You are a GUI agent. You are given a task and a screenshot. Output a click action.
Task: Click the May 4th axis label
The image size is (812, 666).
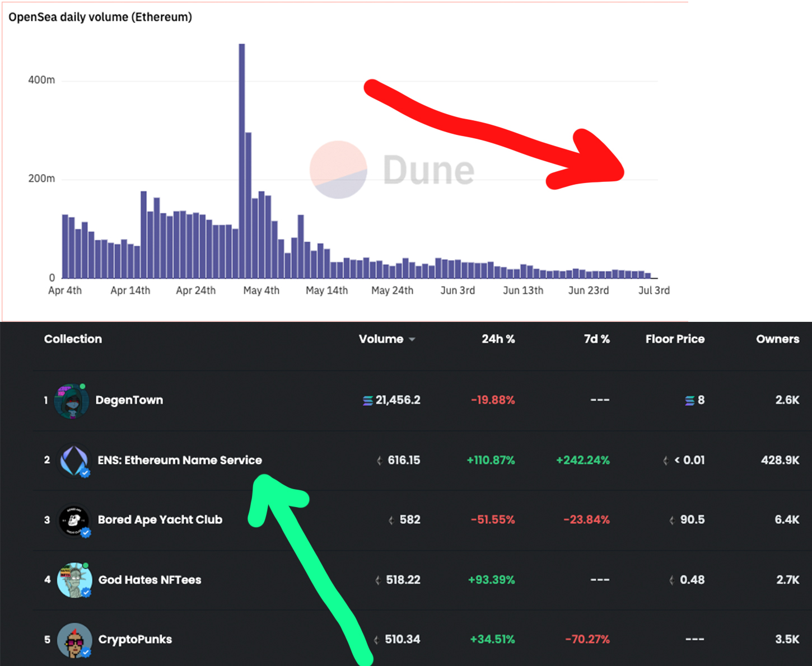pos(261,290)
